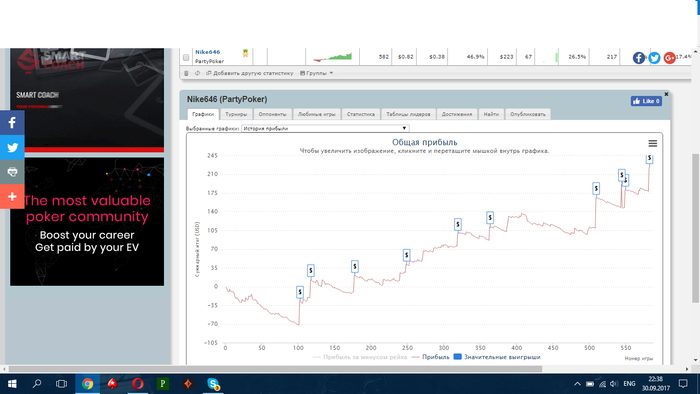Open Skype from the taskbar
700x394 pixels.
tap(213, 384)
